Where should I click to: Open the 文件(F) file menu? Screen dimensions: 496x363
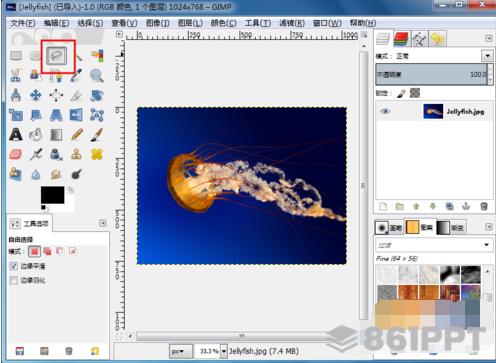coord(23,23)
